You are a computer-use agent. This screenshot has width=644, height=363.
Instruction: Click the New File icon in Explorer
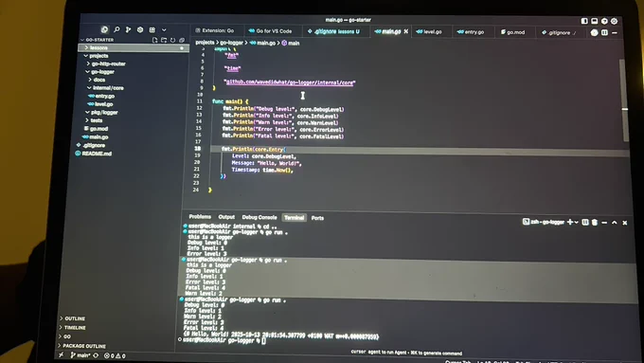(x=154, y=40)
